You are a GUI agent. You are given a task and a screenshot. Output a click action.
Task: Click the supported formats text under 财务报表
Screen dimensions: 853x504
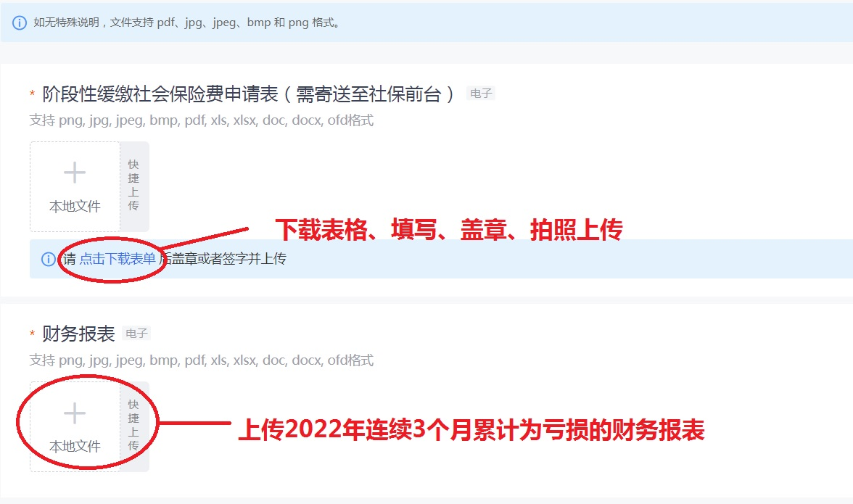pyautogui.click(x=202, y=360)
